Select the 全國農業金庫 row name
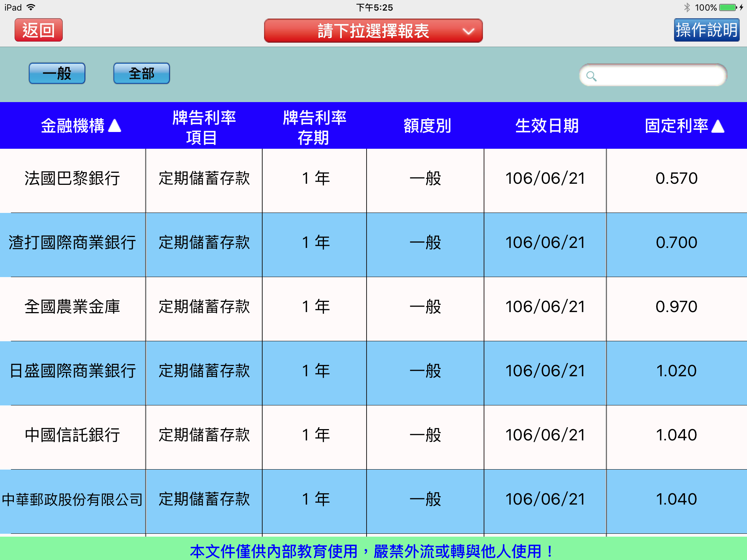747x560 pixels. click(x=72, y=307)
